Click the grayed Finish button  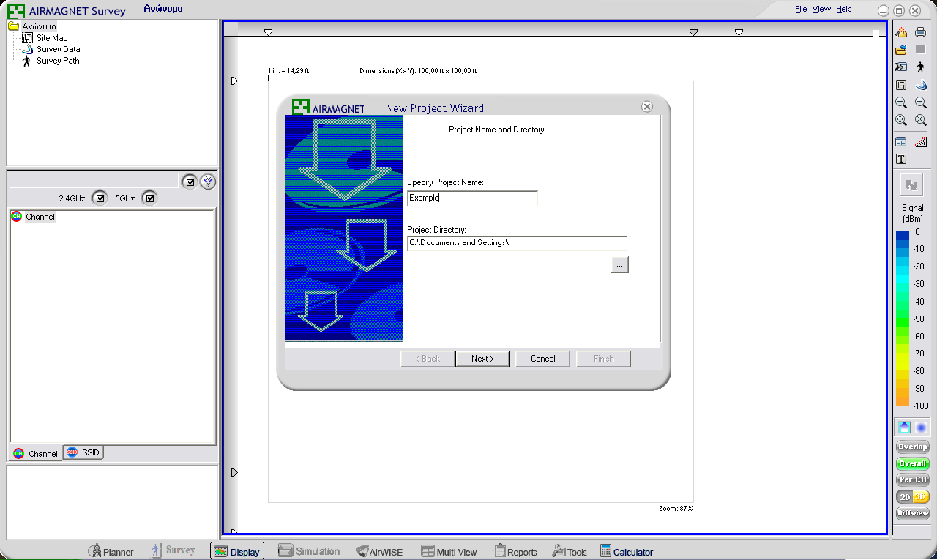click(603, 359)
